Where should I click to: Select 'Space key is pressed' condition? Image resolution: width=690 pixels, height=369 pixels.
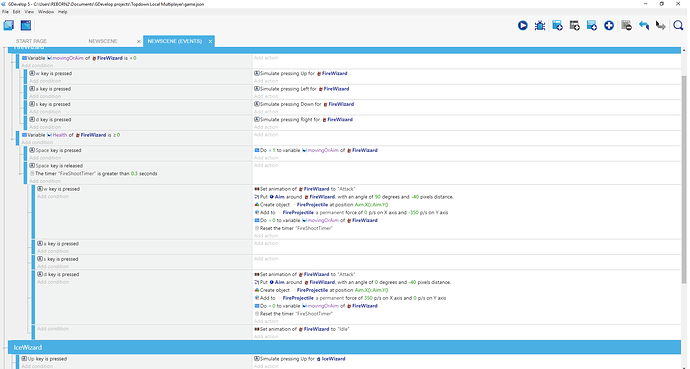point(55,150)
